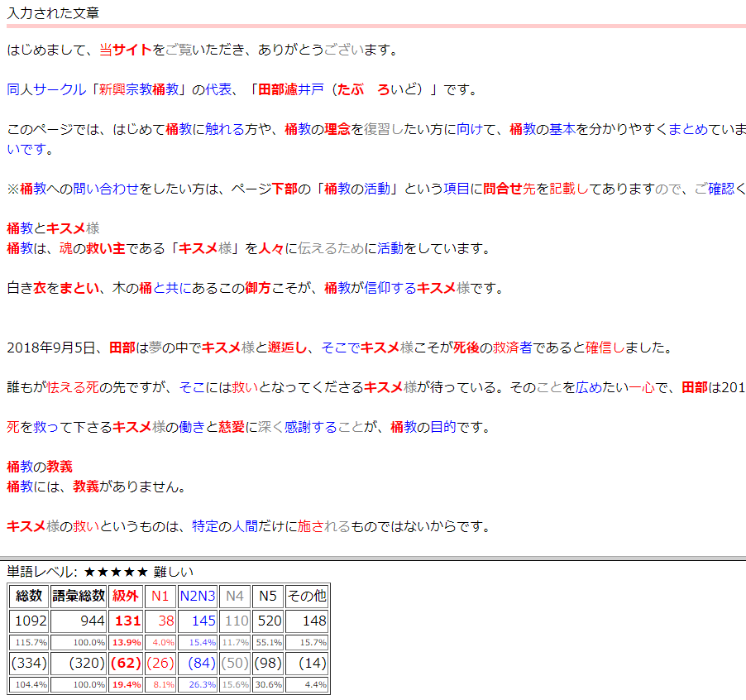Click the 単語レベル difficulty rating line

100,572
